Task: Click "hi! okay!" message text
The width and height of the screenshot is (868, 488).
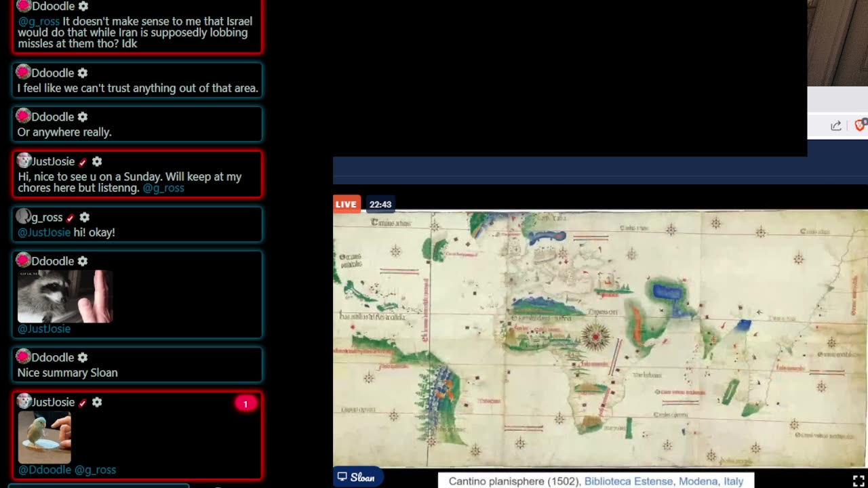Action: [x=94, y=232]
